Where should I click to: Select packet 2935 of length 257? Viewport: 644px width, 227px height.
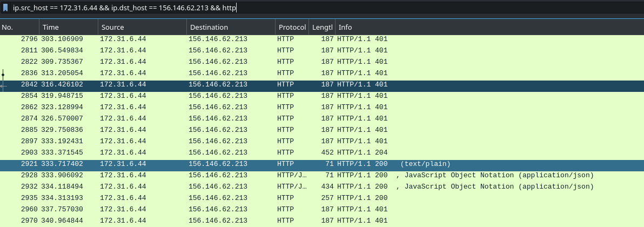pos(322,198)
